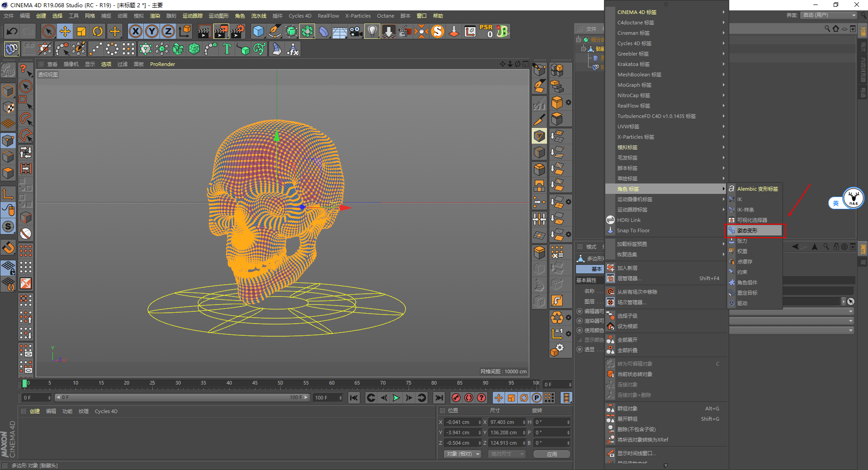Select the Rotate tool in top toolbar
The height and width of the screenshot is (470, 868).
(x=98, y=31)
